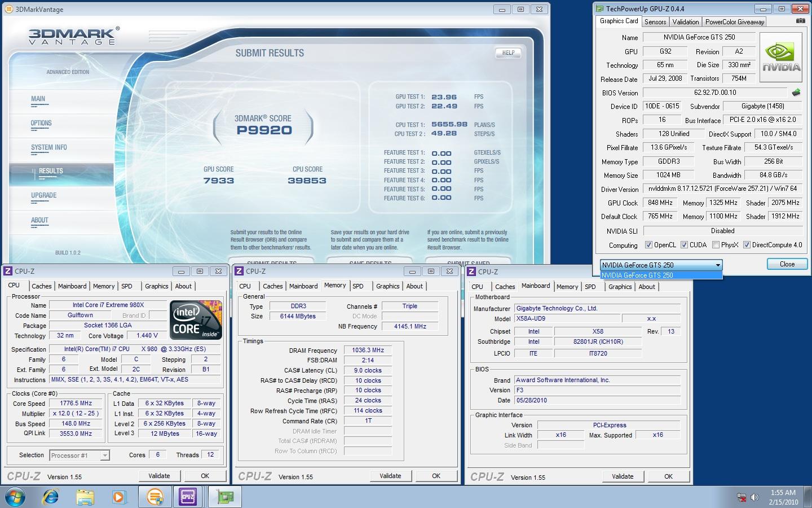This screenshot has width=812, height=508.
Task: Switch to the GPU-Z Validation tab
Action: [x=686, y=22]
